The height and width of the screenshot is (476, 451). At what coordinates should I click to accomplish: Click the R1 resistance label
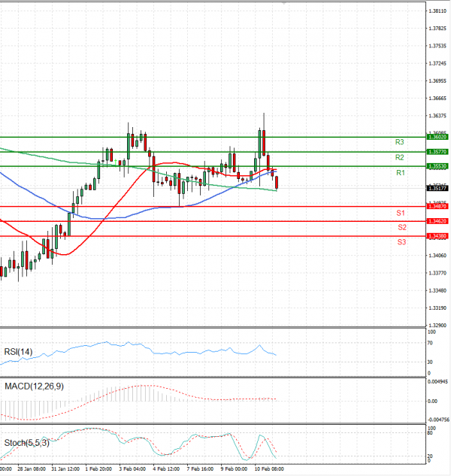coord(401,173)
